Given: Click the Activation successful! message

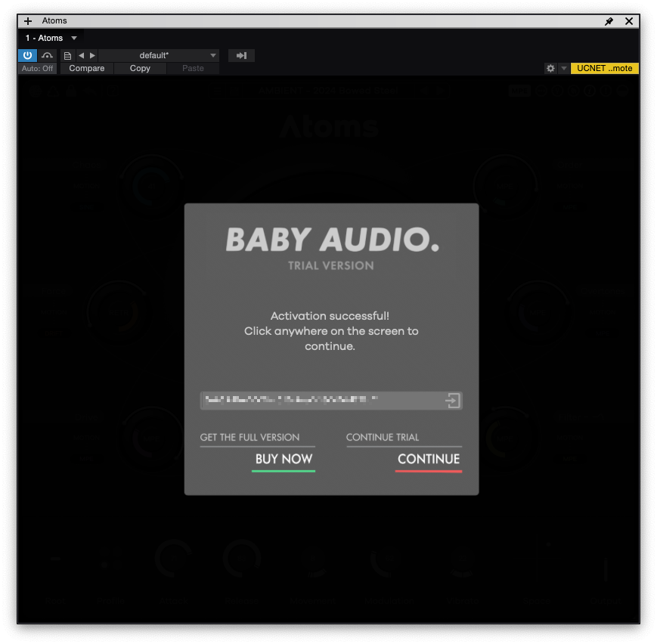Looking at the screenshot, I should (330, 316).
